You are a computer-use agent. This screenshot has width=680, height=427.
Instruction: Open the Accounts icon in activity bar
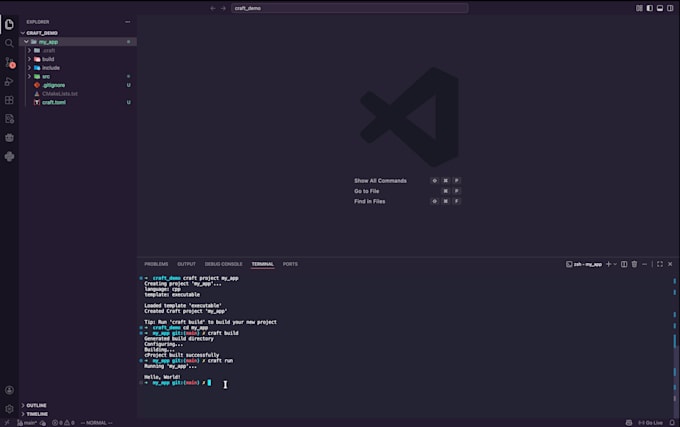click(9, 390)
